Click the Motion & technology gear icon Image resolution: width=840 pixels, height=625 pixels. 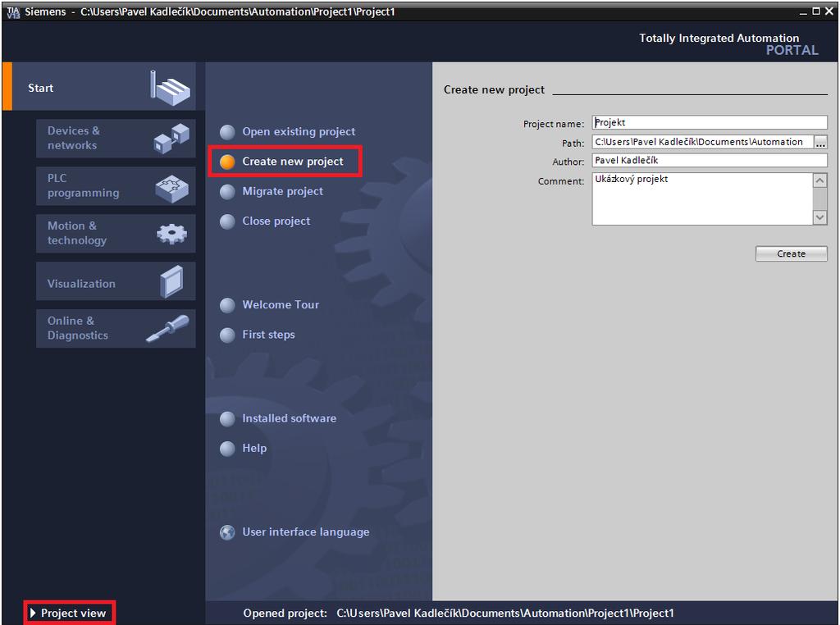click(x=172, y=234)
